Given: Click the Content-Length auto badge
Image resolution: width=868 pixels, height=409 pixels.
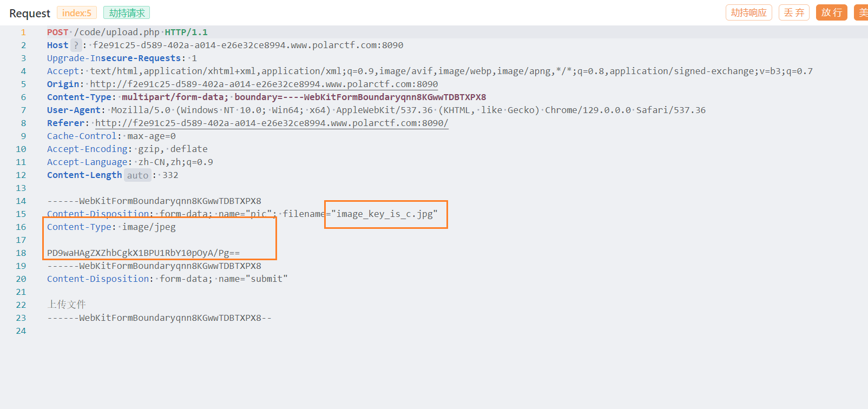Looking at the screenshot, I should pos(137,175).
